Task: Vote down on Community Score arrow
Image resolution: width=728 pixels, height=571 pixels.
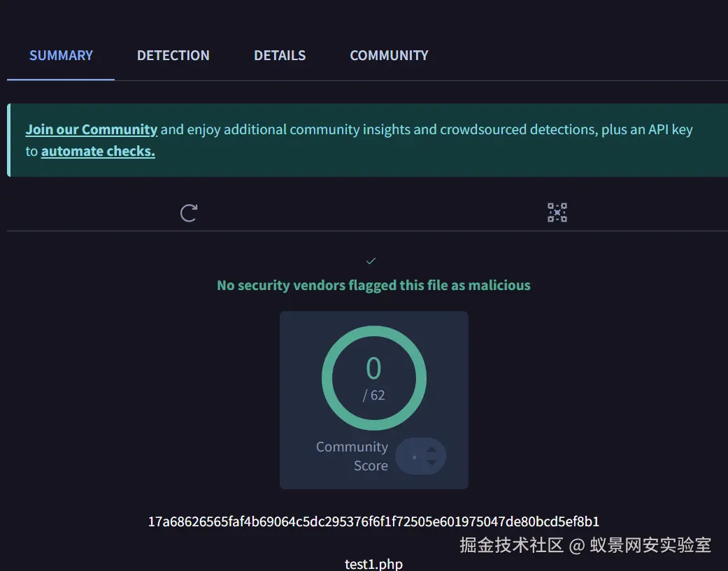Action: pos(431,463)
